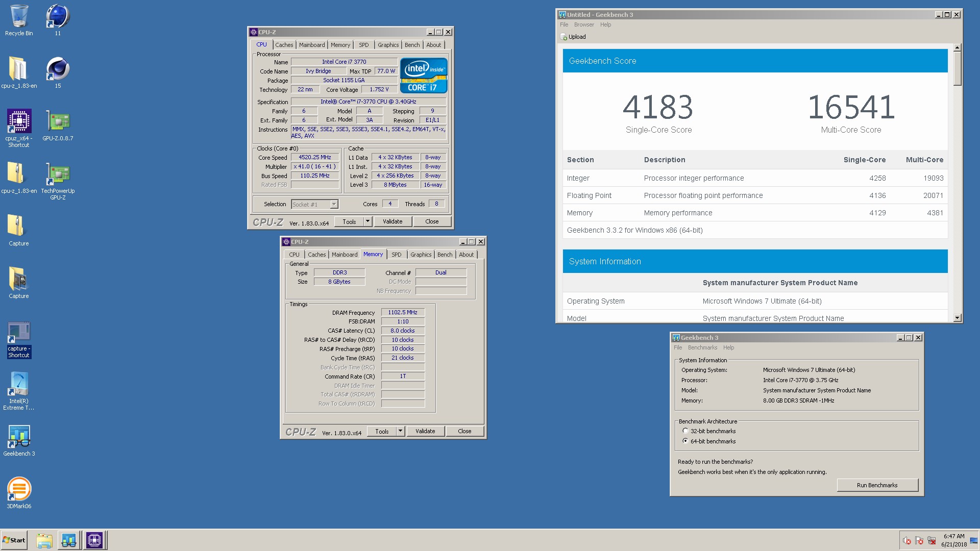Click the Intel Core i7 logo in CPU-Z
Viewport: 980px width, 551px height.
click(424, 76)
